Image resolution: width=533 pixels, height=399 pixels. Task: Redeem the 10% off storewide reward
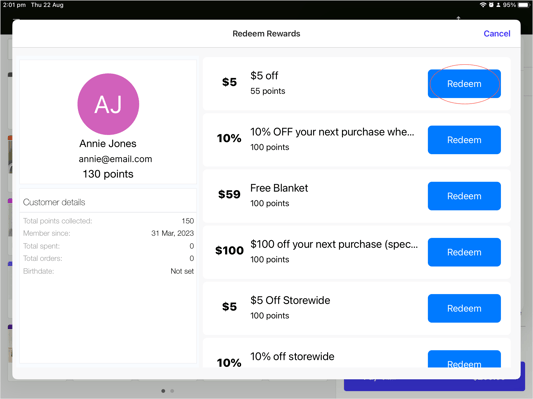point(464,359)
